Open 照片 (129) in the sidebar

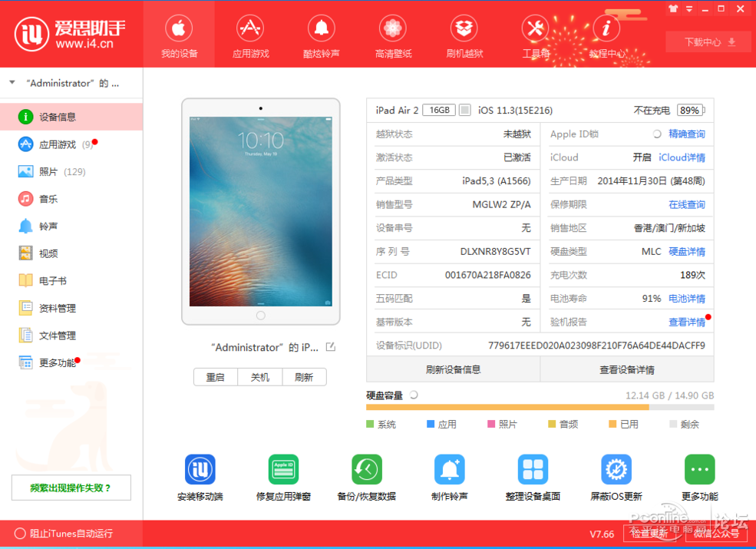tap(71, 172)
